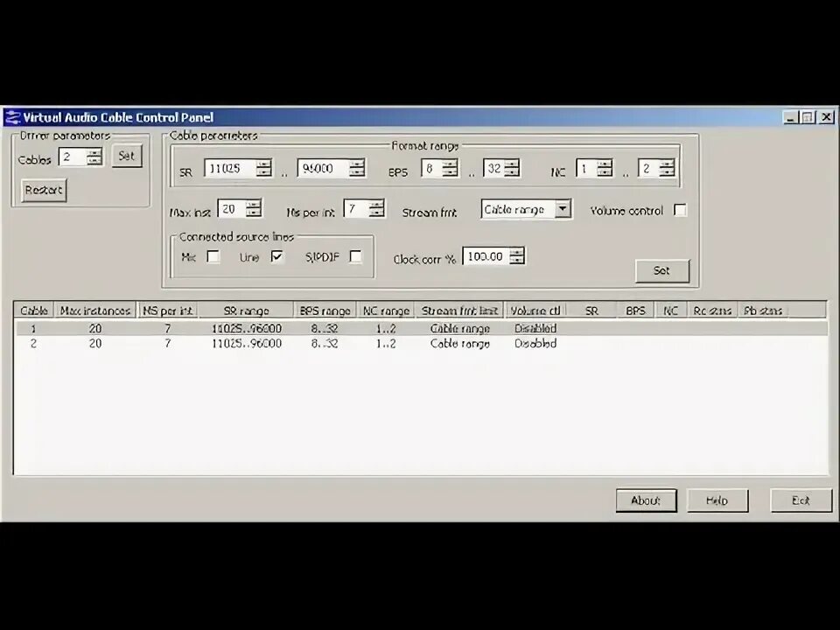Click the NC range column header

click(x=386, y=311)
